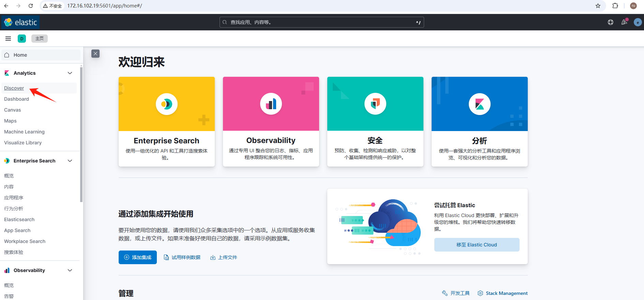This screenshot has width=644, height=300.
Task: Focus the global search field 查找应用、内容等
Action: click(321, 22)
